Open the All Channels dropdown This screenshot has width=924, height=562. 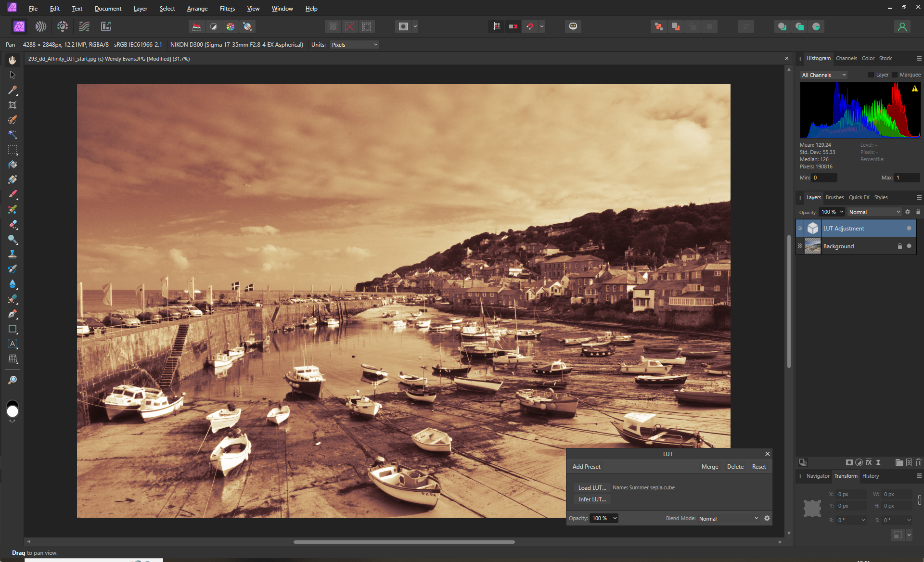[823, 75]
